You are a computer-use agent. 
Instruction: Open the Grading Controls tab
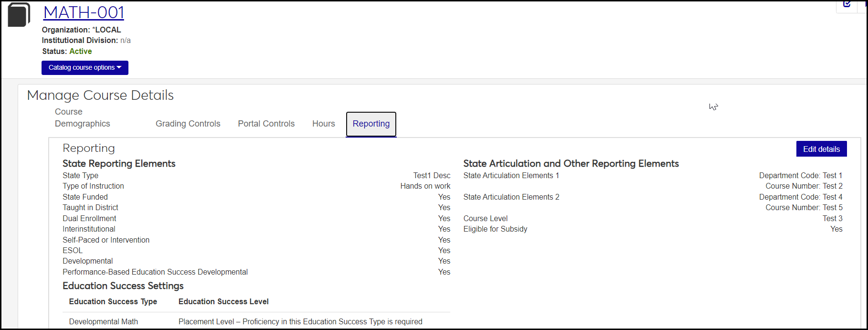pyautogui.click(x=188, y=124)
